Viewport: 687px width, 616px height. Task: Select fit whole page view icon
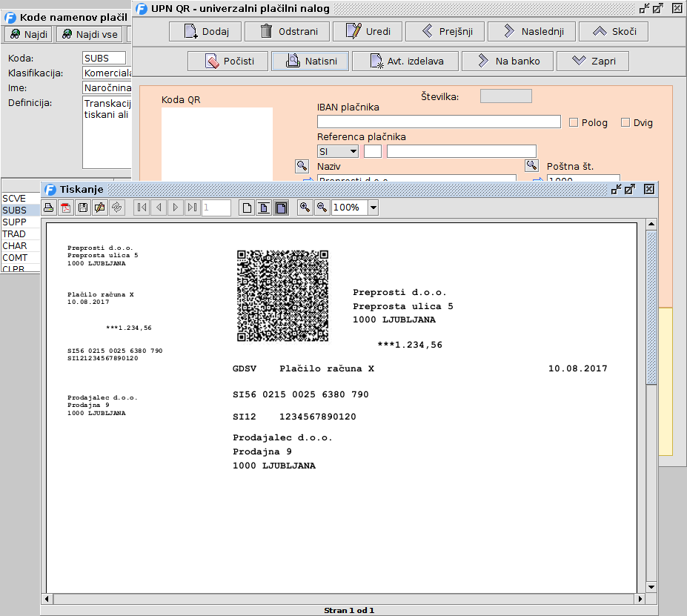pyautogui.click(x=281, y=208)
